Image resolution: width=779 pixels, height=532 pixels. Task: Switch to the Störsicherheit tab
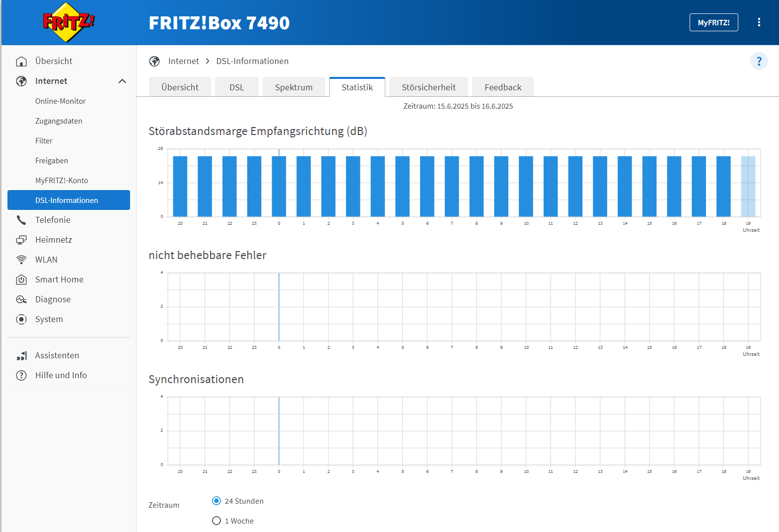(x=428, y=87)
